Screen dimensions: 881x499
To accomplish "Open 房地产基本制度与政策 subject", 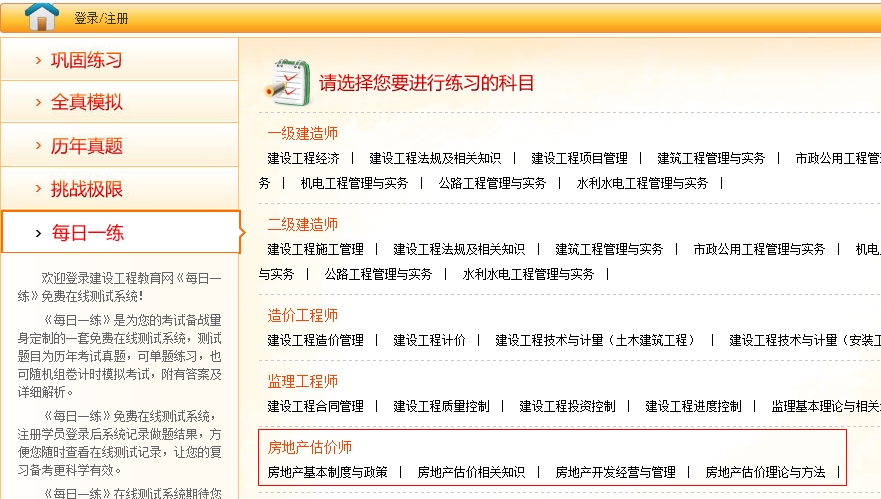I will point(327,472).
